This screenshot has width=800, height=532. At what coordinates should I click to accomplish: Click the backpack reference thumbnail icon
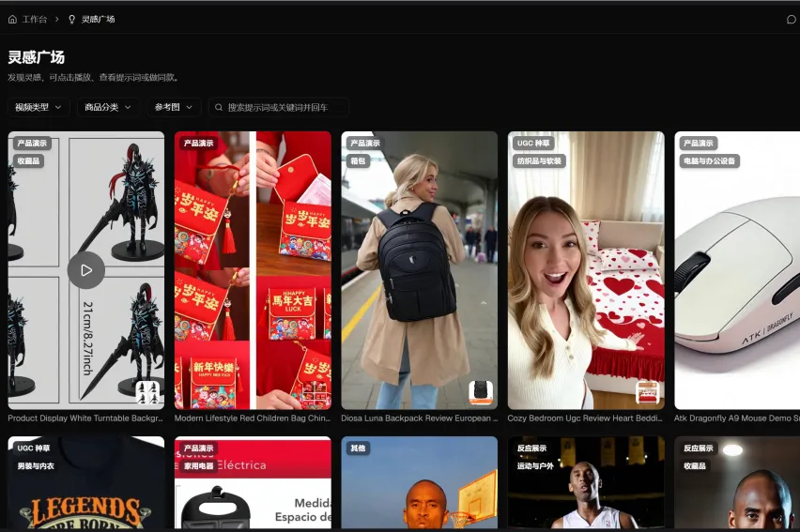[x=481, y=392]
